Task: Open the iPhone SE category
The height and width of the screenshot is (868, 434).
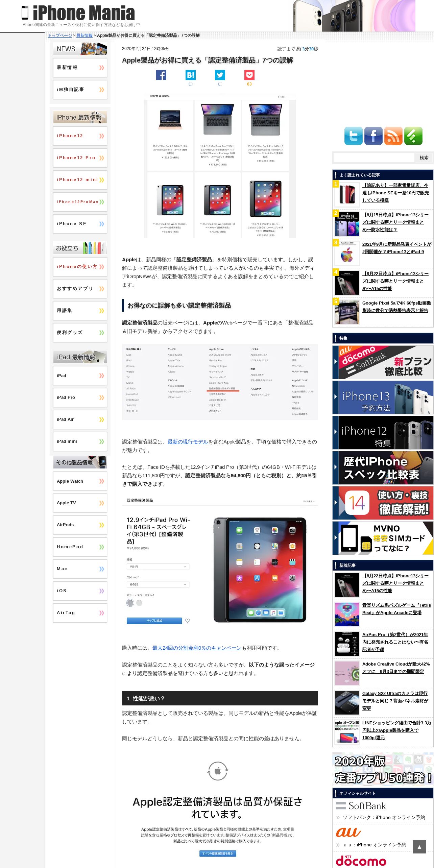Action: pyautogui.click(x=80, y=224)
